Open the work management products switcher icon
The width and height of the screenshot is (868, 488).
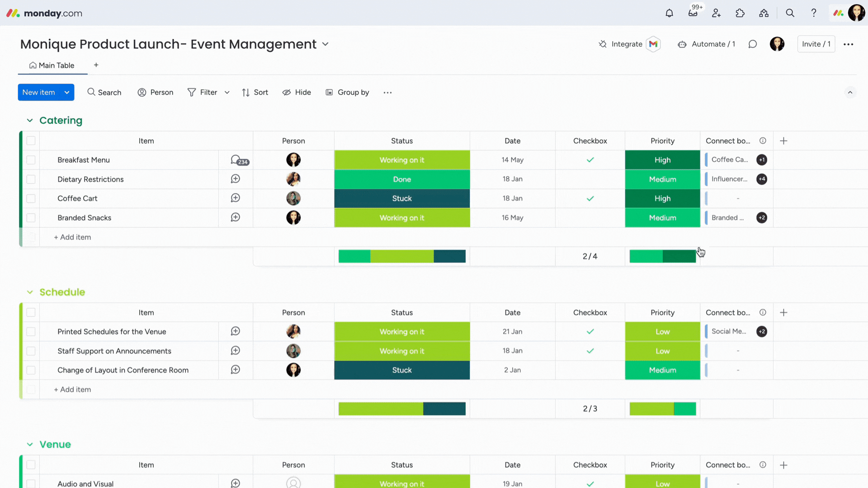pyautogui.click(x=764, y=13)
